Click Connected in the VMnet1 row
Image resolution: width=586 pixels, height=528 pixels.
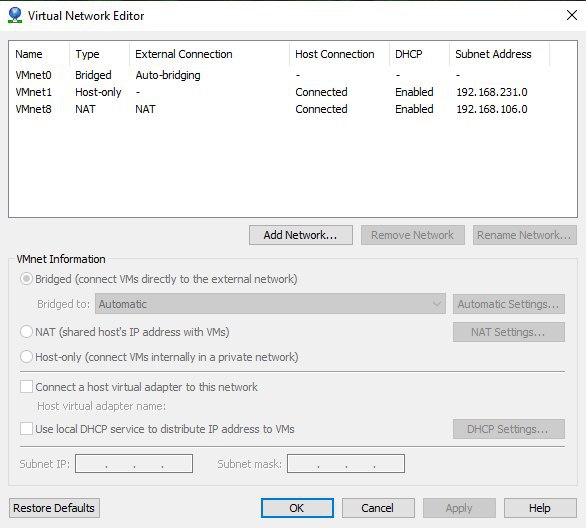[321, 92]
